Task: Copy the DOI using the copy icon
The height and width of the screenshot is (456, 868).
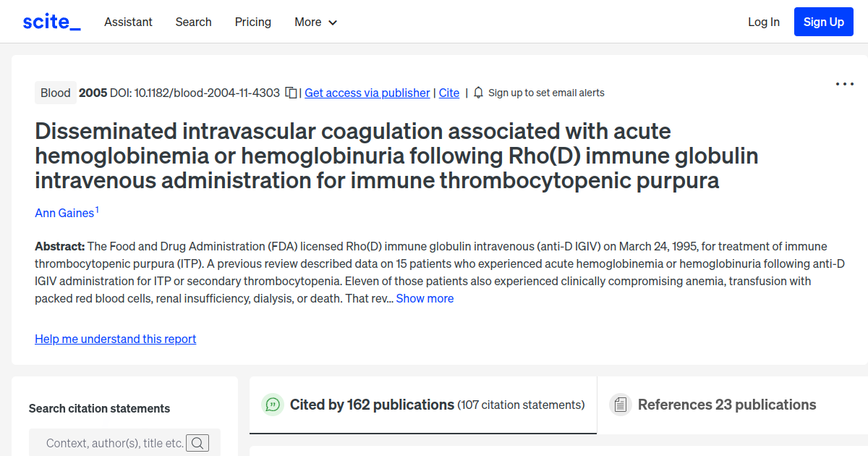Action: pos(290,93)
